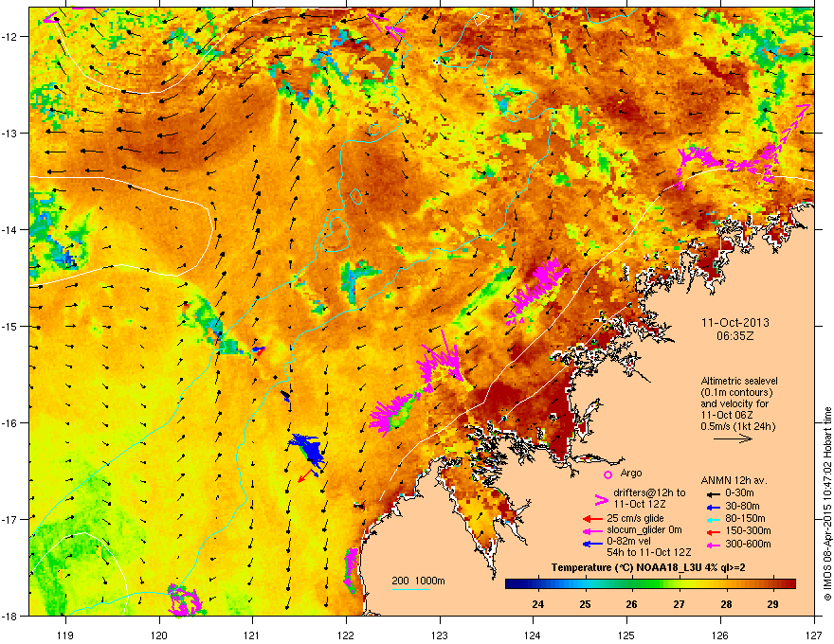Click the ANMN 12h av. heading
This screenshot has width=834, height=644.
[734, 481]
